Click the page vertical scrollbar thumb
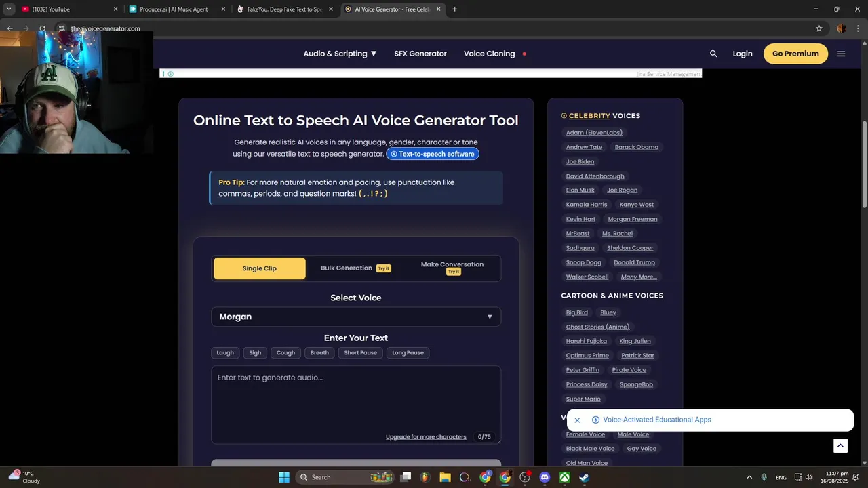The height and width of the screenshot is (488, 868). pyautogui.click(x=864, y=165)
